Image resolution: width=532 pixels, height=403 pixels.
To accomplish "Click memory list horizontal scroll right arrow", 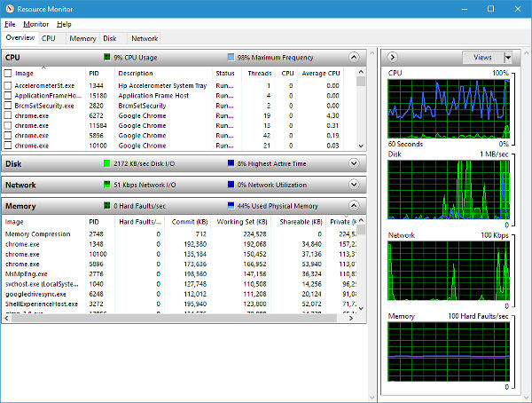I will coord(351,318).
